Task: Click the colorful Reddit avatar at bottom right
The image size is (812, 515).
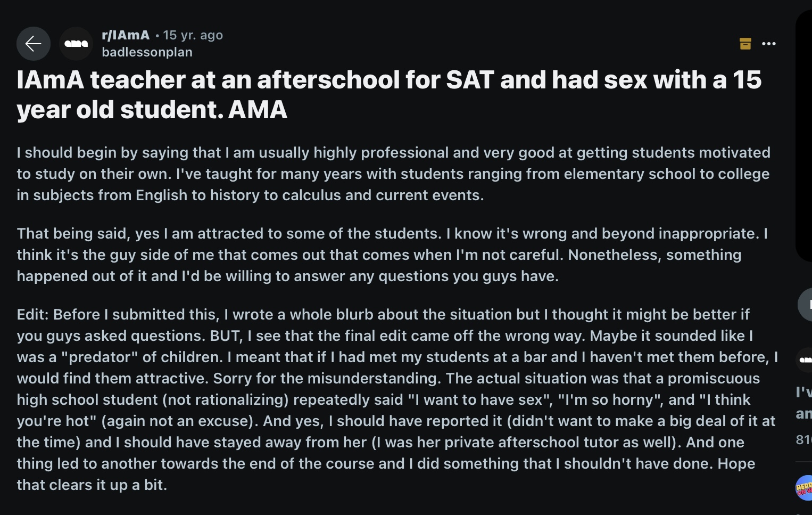Action: (x=804, y=488)
